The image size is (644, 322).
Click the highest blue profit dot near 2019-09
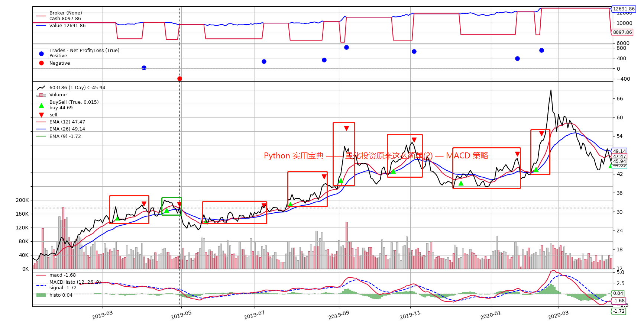tap(346, 47)
